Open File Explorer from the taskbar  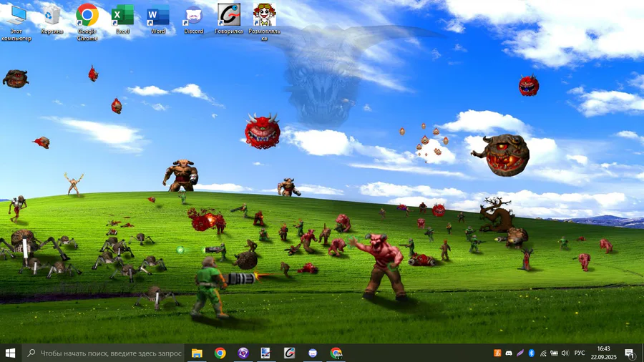coord(197,353)
